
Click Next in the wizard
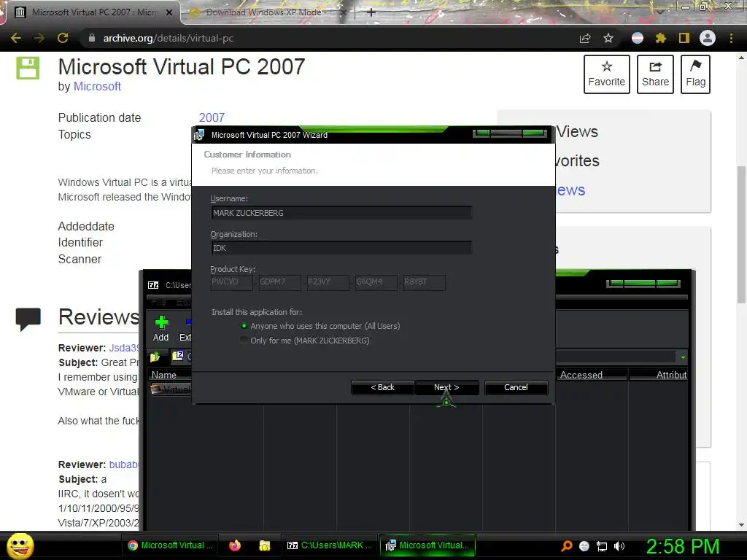click(446, 387)
